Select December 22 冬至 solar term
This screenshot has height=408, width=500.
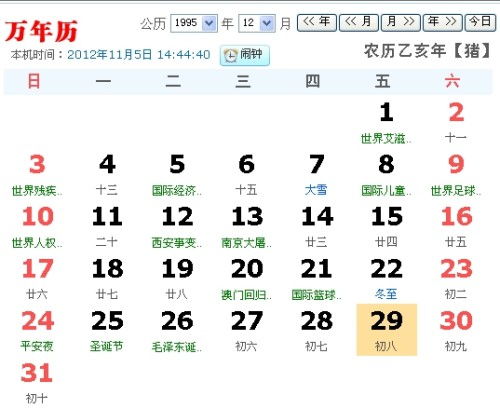click(x=387, y=279)
